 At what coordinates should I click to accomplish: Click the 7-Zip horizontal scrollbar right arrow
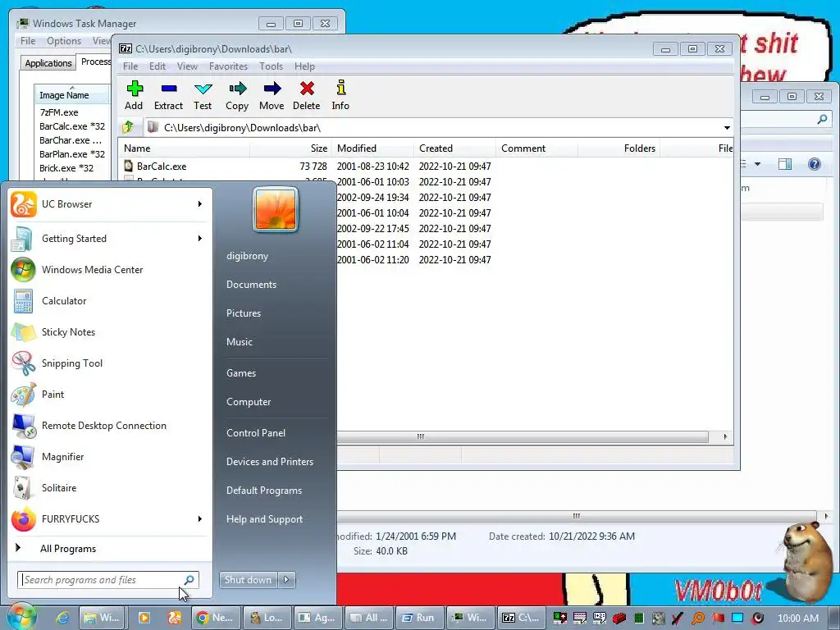point(725,436)
